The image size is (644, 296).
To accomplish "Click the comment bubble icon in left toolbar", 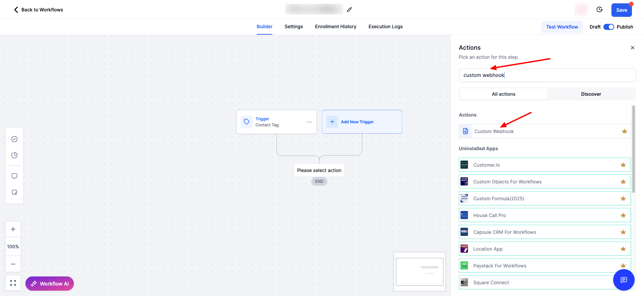I will 14,176.
